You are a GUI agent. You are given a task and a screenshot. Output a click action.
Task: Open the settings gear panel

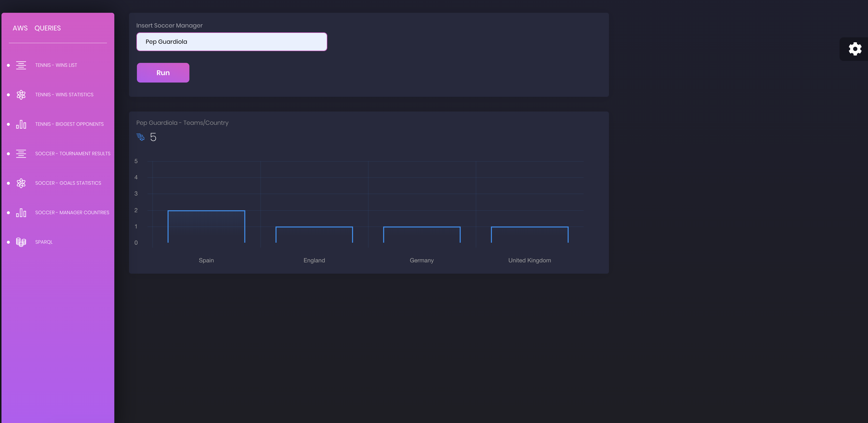coord(855,49)
